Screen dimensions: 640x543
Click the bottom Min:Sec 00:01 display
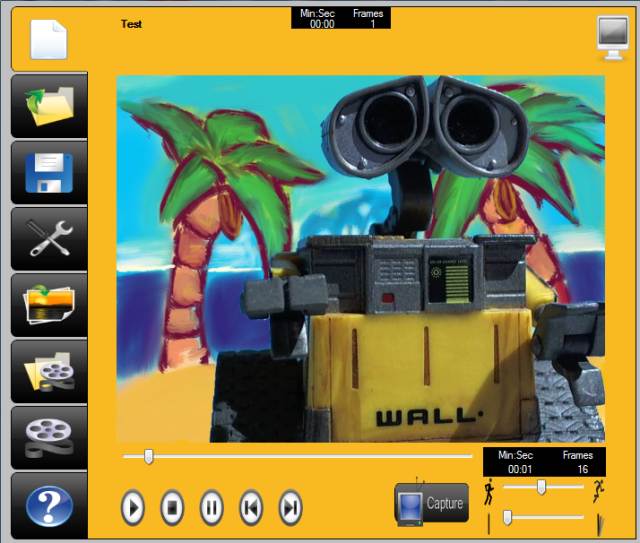[516, 462]
